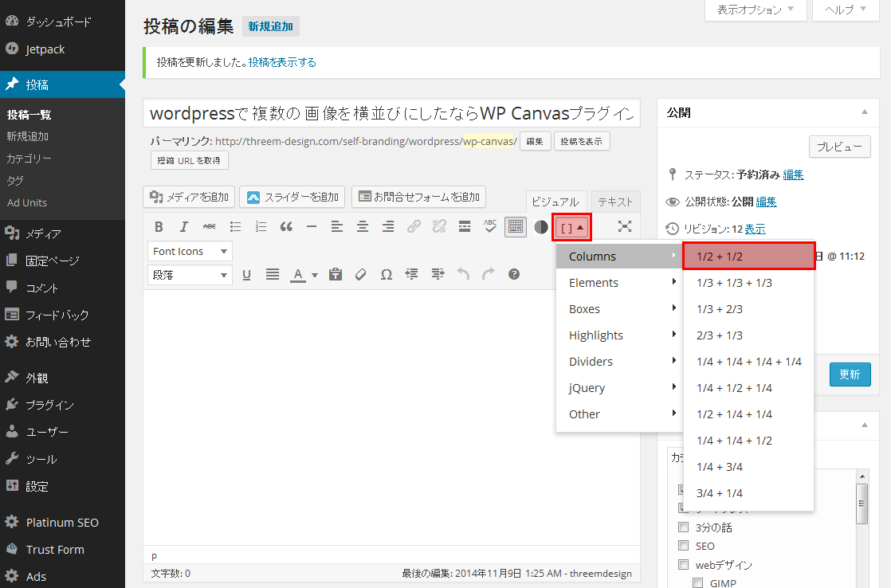Collapse the 公開 publish box
Viewport: 891px width, 588px height.
pyautogui.click(x=864, y=112)
